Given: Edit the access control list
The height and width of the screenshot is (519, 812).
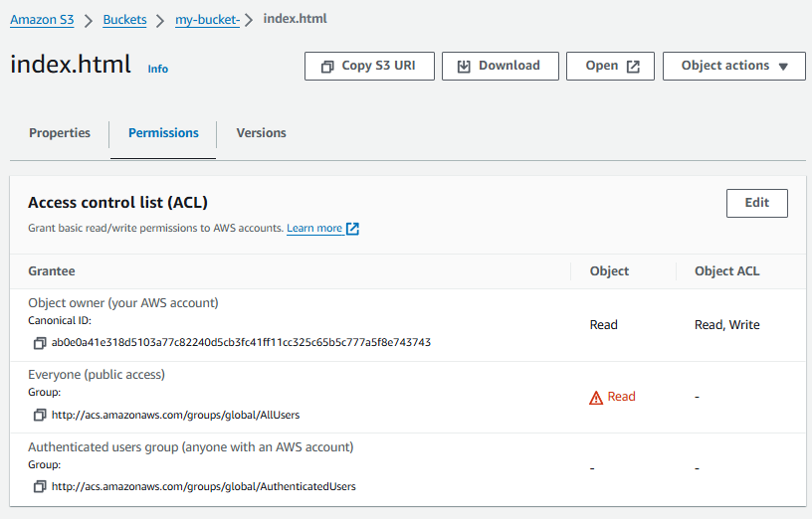Looking at the screenshot, I should pos(756,203).
